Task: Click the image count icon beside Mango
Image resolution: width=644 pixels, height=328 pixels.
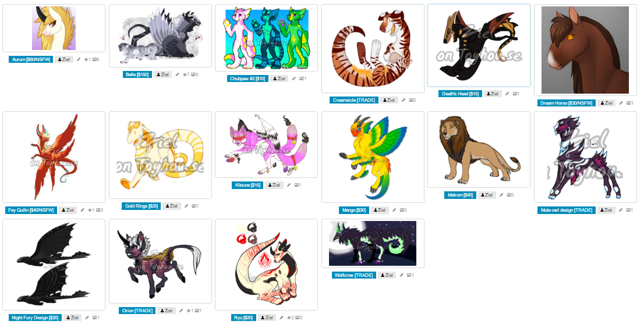Action: coord(402,211)
